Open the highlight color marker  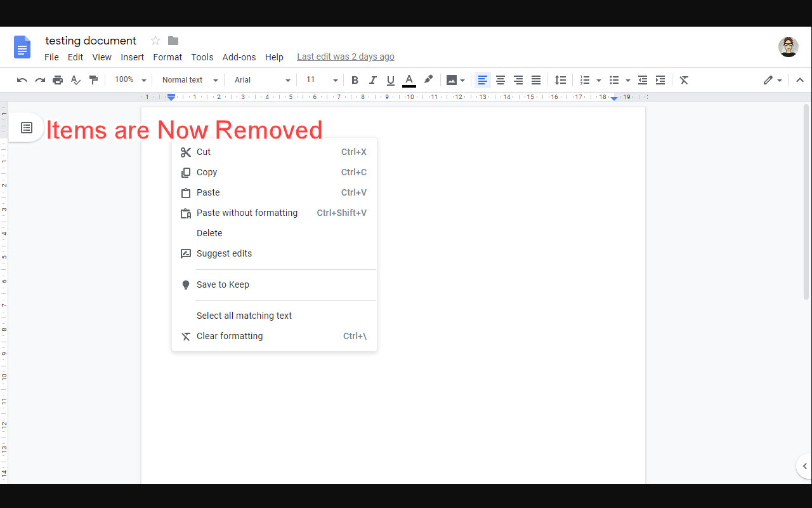(428, 80)
